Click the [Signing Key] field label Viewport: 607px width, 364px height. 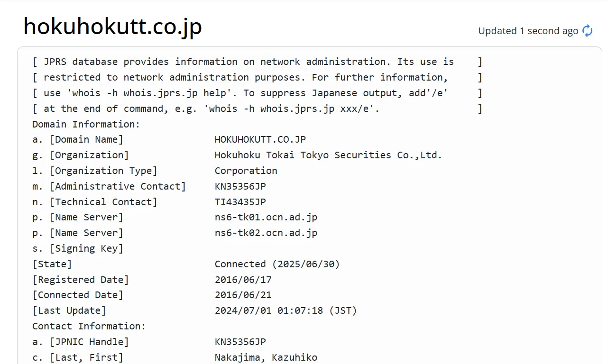(87, 248)
